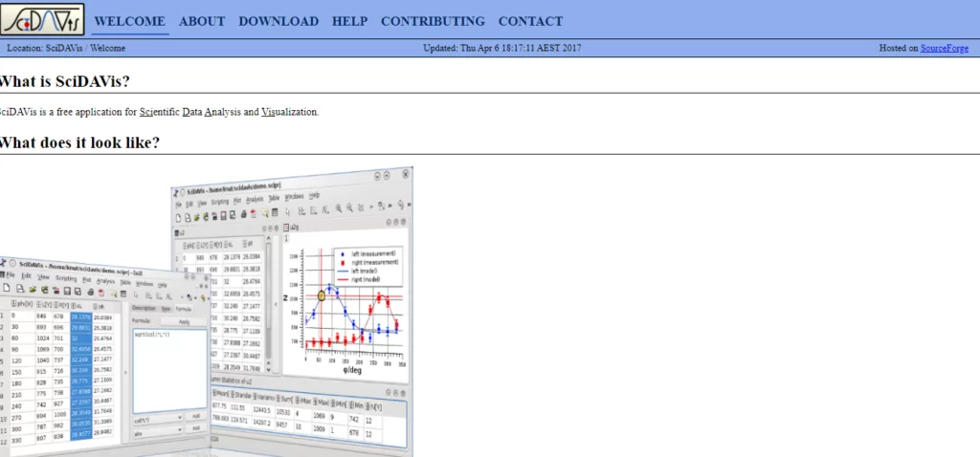This screenshot has height=457, width=980.
Task: Open the CONTACT page
Action: pos(530,21)
